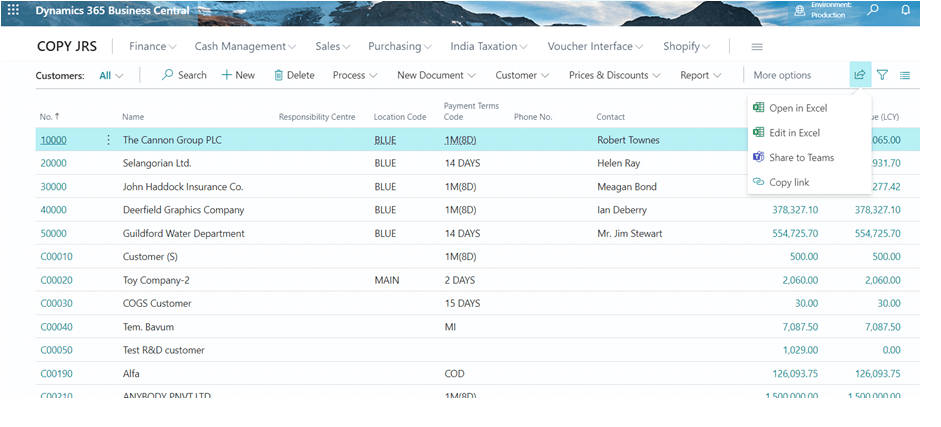The height and width of the screenshot is (427, 941).
Task: Click contact Meagan Bond
Action: point(627,187)
